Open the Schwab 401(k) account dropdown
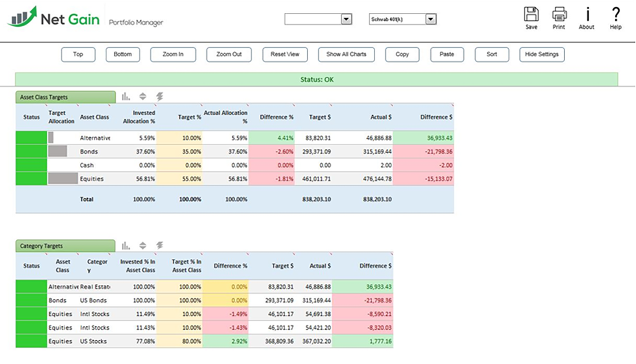This screenshot has height=364, width=636. [x=431, y=19]
